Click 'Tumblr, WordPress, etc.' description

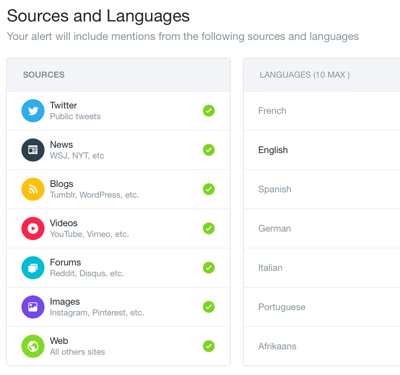(x=94, y=195)
